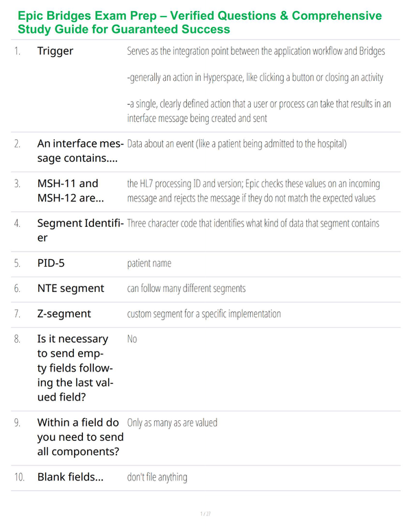Select 'Within a field do you need to send all components?'
The height and width of the screenshot is (532, 411).
[80, 437]
